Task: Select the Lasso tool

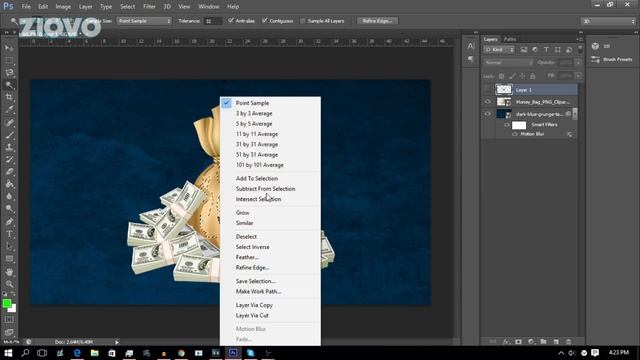Action: (9, 73)
